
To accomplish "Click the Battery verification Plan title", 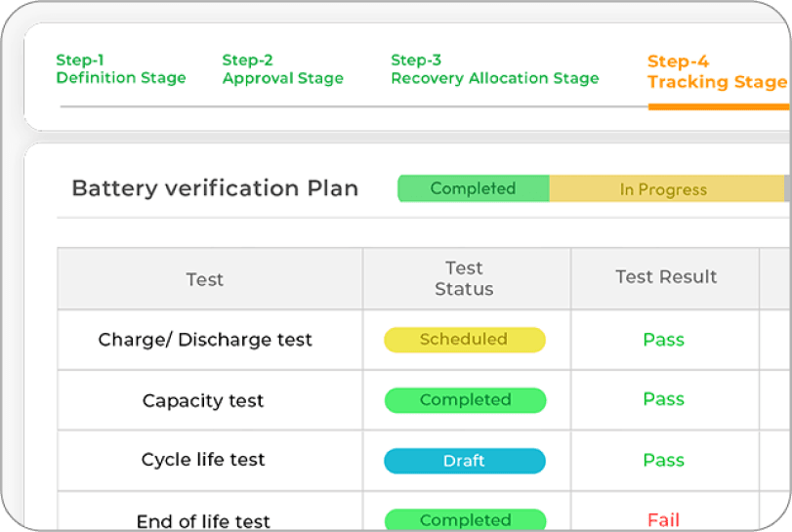I will coord(215,188).
